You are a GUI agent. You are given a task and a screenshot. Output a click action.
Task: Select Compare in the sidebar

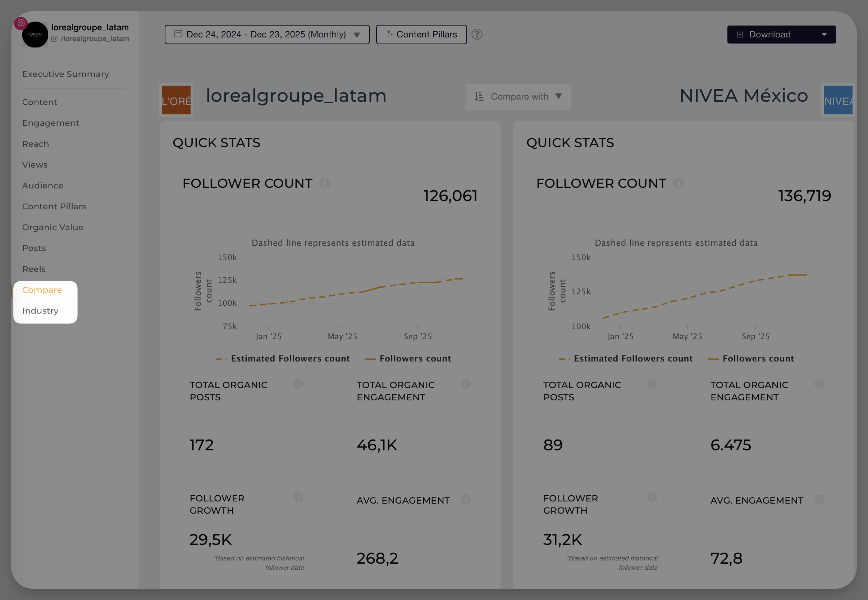coord(42,290)
